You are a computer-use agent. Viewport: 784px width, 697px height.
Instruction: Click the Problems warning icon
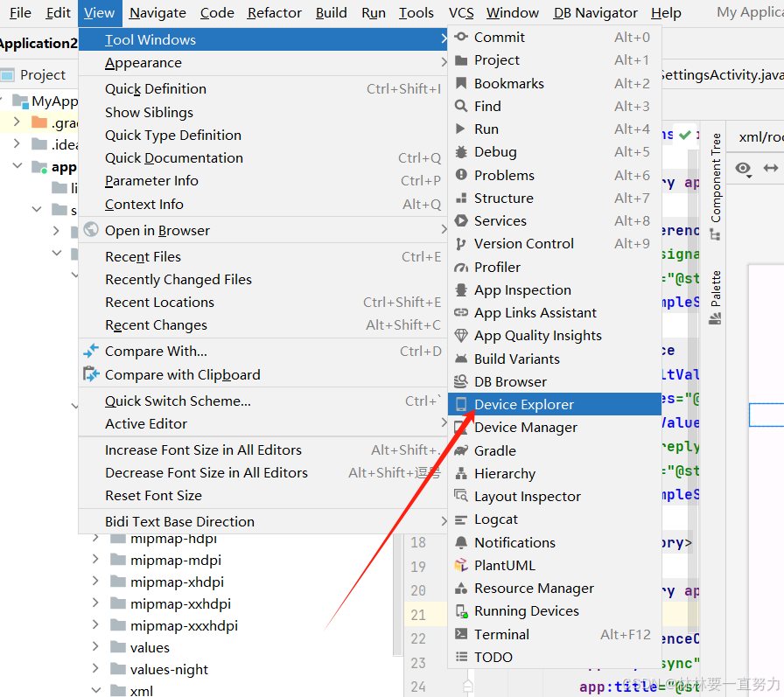tap(461, 175)
